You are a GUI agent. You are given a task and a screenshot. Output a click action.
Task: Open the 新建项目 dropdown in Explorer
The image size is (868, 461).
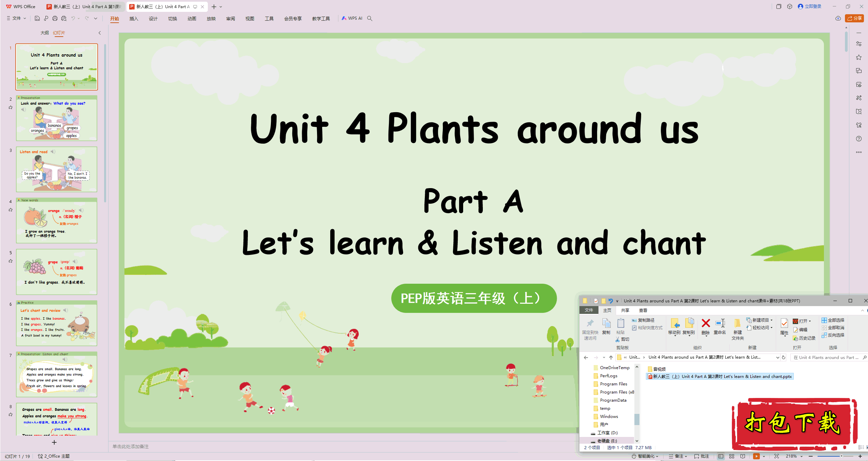click(x=759, y=320)
